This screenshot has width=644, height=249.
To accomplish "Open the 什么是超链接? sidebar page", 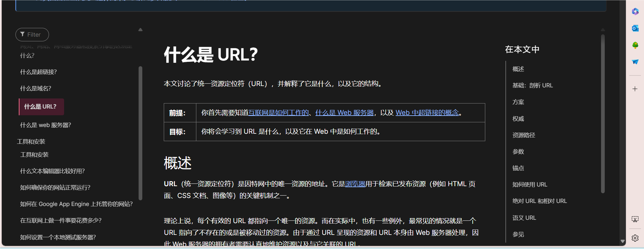I will point(39,72).
